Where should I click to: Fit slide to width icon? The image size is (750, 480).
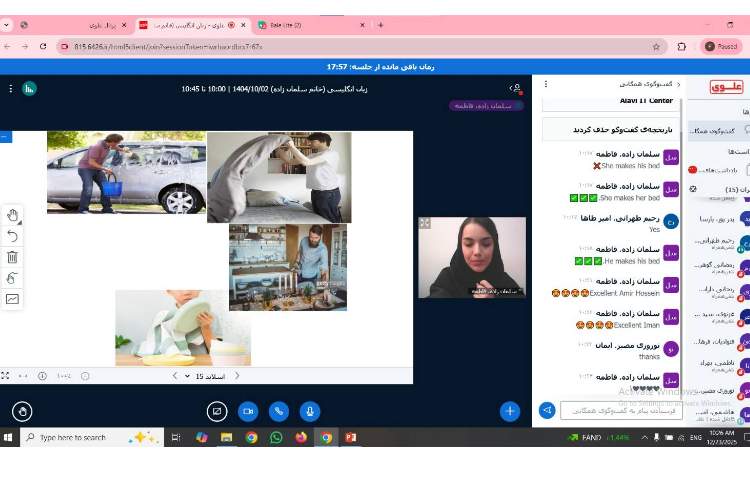coord(22,376)
